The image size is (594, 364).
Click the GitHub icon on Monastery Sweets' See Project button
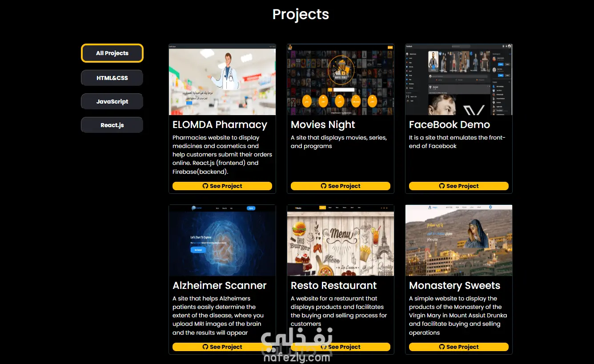[441, 347]
